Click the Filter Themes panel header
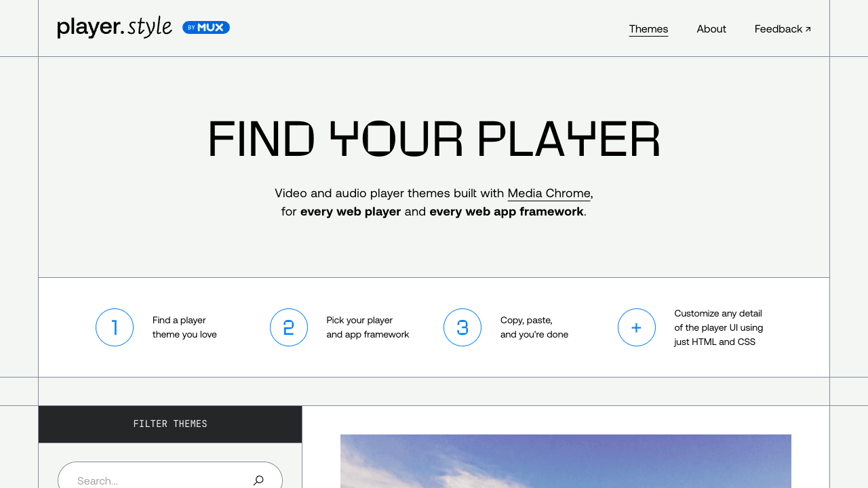868x488 pixels. point(170,424)
